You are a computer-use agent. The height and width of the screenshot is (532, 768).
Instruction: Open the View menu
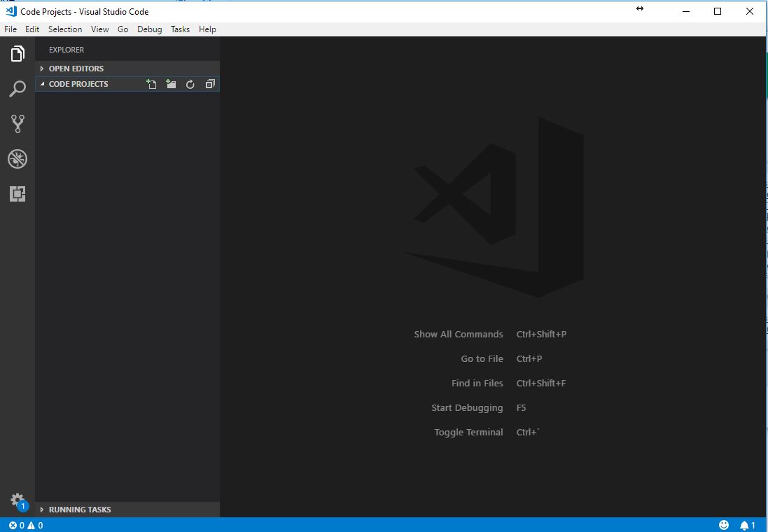coord(100,29)
